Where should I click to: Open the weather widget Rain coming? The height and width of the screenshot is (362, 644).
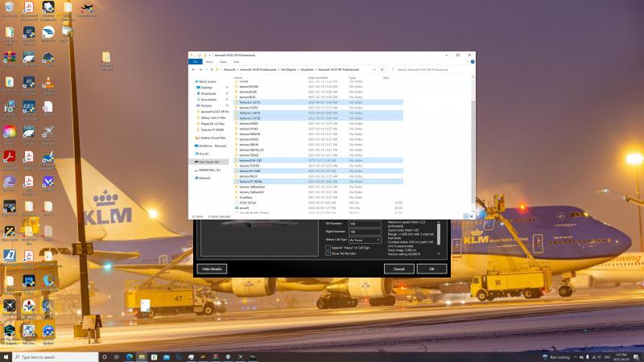[x=556, y=357]
